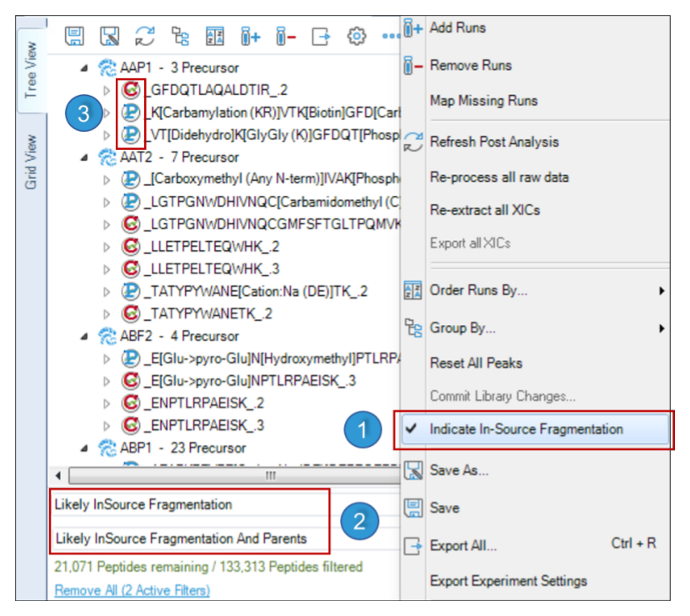Click the peptides remaining status text
690x616 pixels.
click(x=208, y=567)
